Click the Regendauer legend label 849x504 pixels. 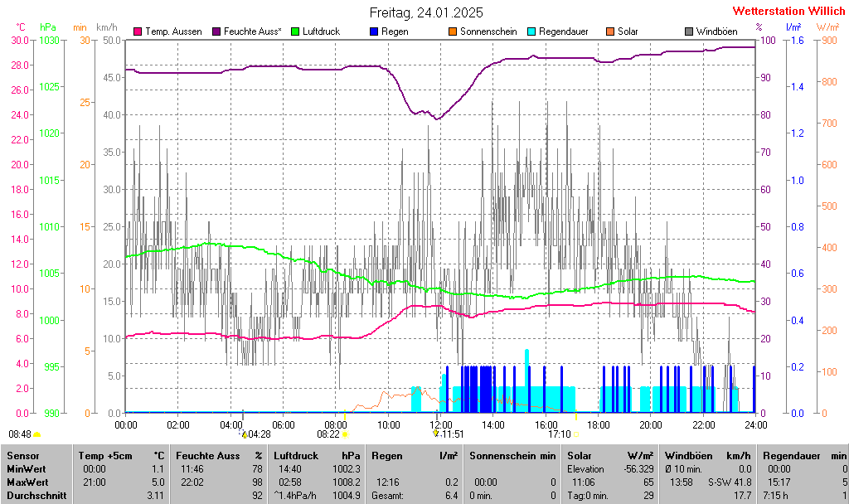[564, 32]
